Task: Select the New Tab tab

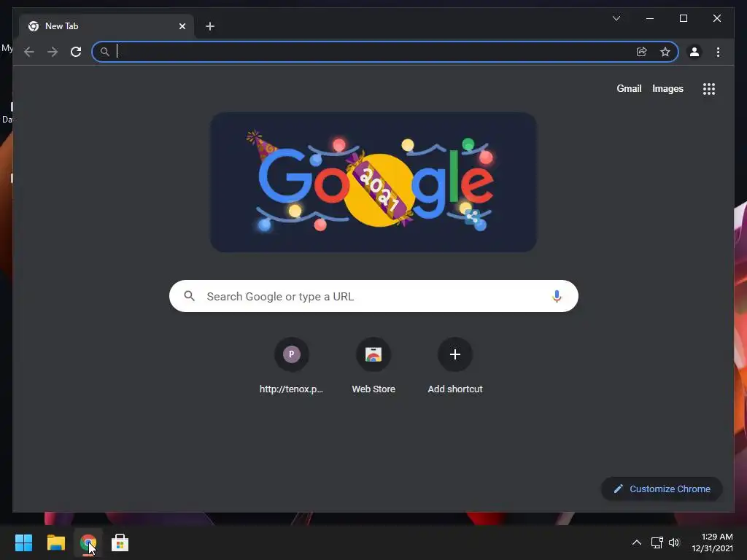Action: (x=107, y=26)
